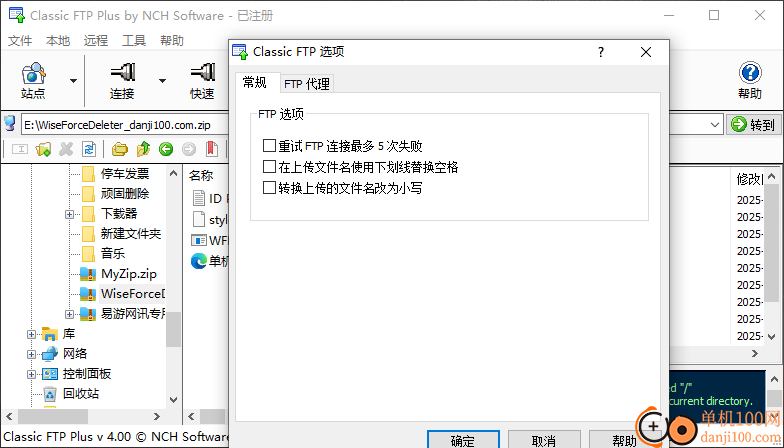Open the path combo box dropdown arrow
Image resolution: width=784 pixels, height=448 pixels.
[715, 124]
